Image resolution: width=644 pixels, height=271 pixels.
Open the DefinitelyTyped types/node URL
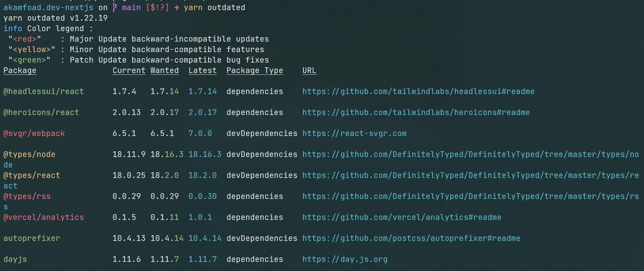[470, 154]
